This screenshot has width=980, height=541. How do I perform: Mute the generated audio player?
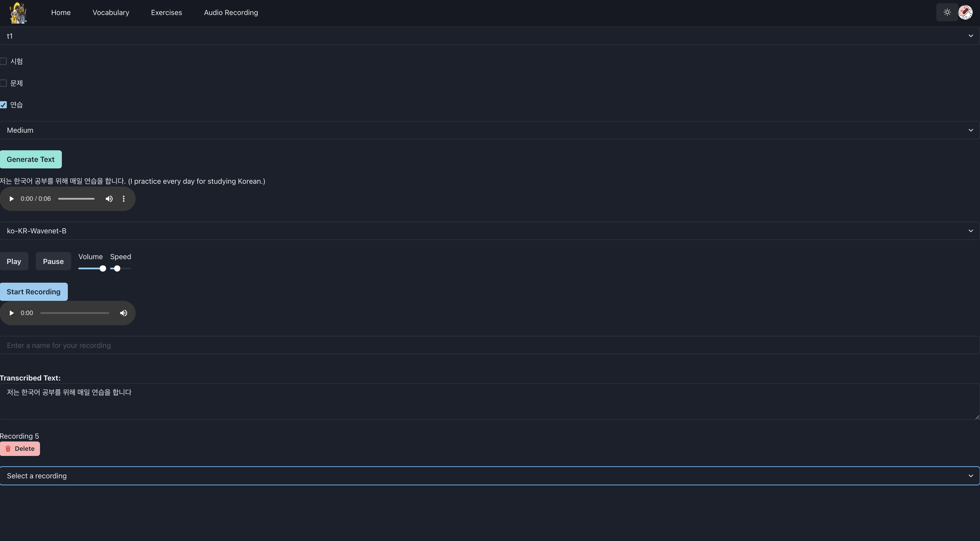point(109,199)
